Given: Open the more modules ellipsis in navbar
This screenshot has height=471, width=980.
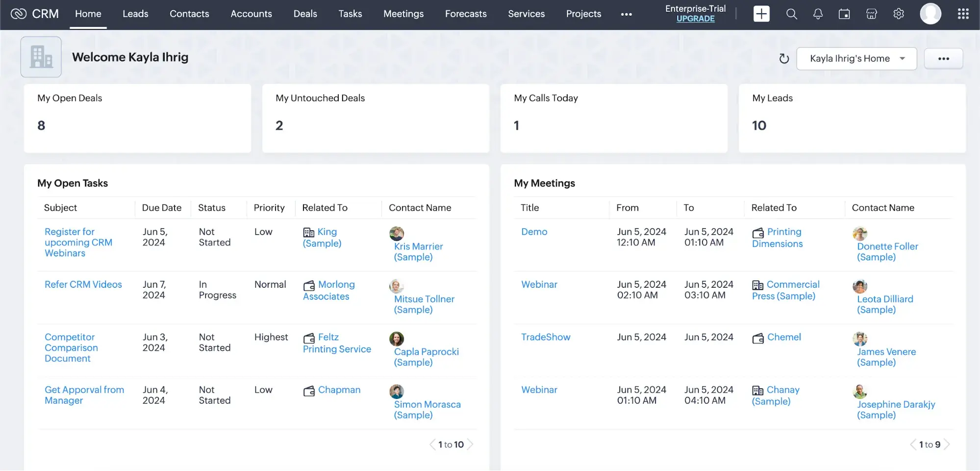Looking at the screenshot, I should (626, 14).
